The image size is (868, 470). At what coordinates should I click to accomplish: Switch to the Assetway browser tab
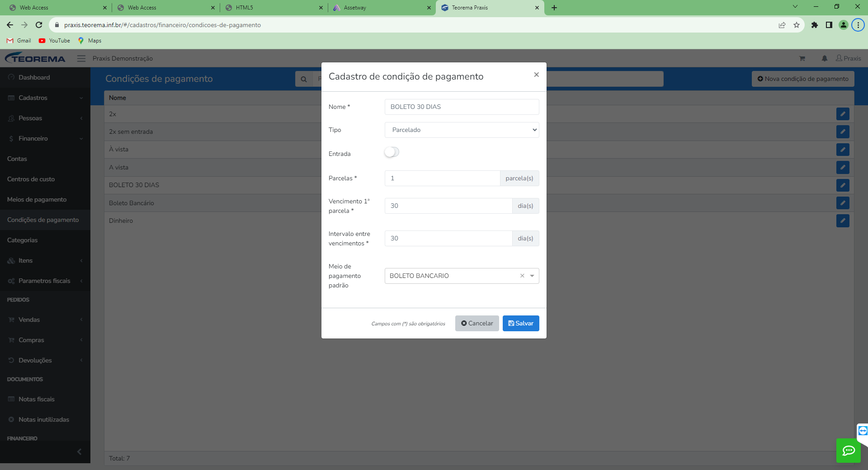point(382,8)
